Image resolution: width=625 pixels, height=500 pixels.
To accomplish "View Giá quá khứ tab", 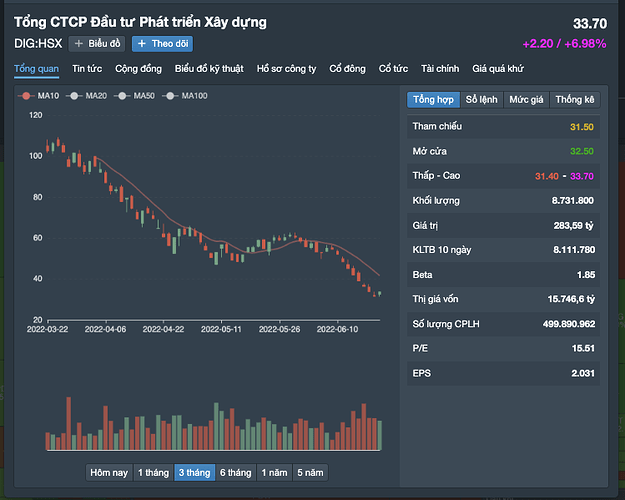I will click(500, 69).
